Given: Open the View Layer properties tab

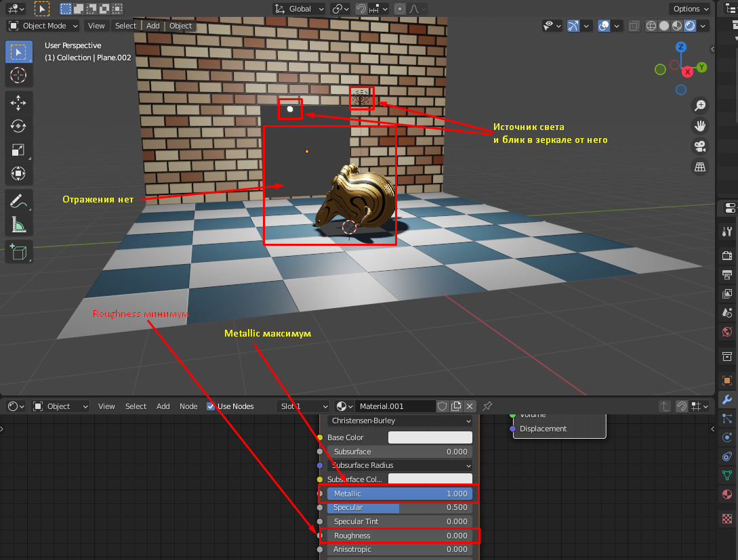Looking at the screenshot, I should coord(727,294).
